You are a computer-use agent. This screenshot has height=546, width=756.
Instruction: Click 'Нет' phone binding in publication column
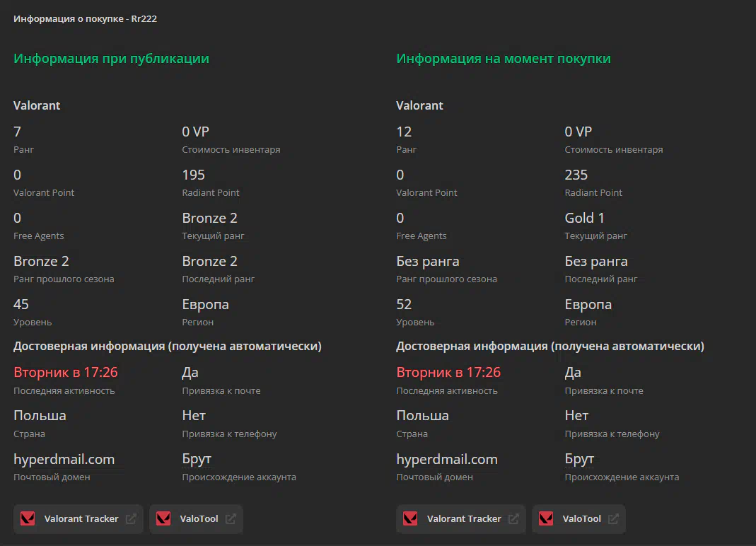(194, 415)
